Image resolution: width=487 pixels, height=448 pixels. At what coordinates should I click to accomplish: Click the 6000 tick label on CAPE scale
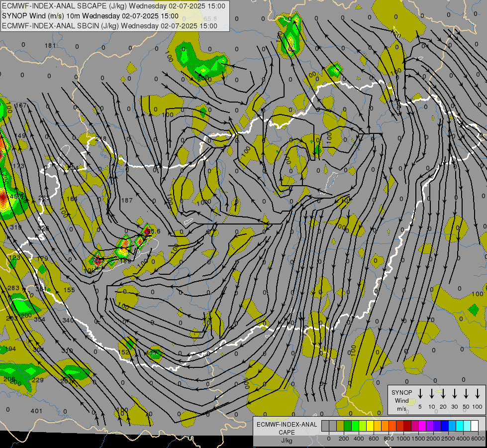click(x=479, y=439)
